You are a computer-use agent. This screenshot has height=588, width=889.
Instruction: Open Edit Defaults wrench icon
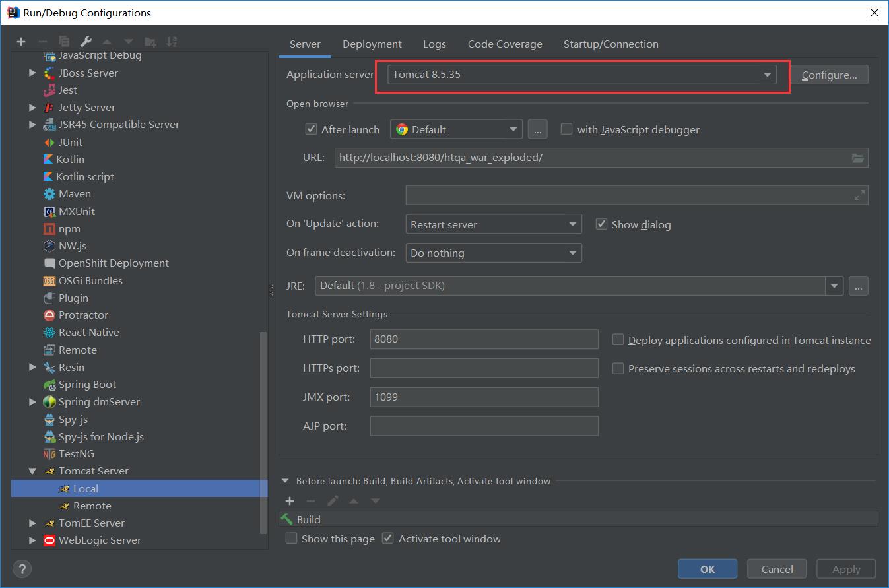click(x=86, y=42)
